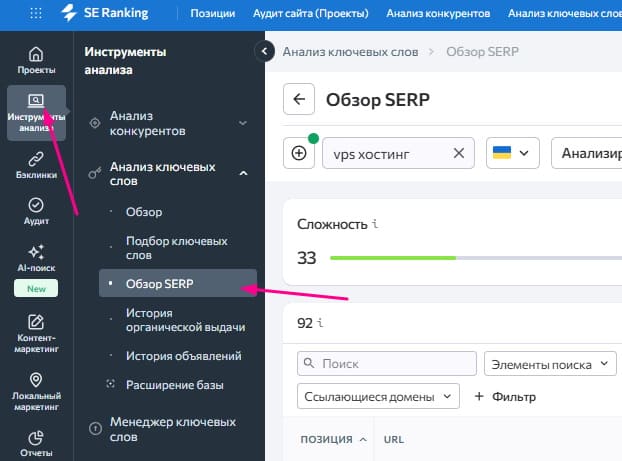Open История объявлений item
622x461 pixels.
(x=183, y=356)
